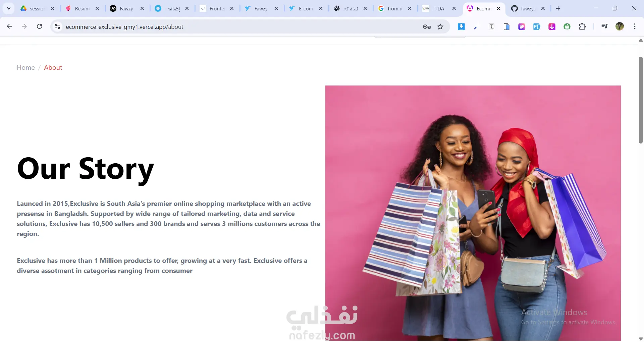Open the Extensions puzzle icon
The image size is (644, 342).
[x=582, y=26]
